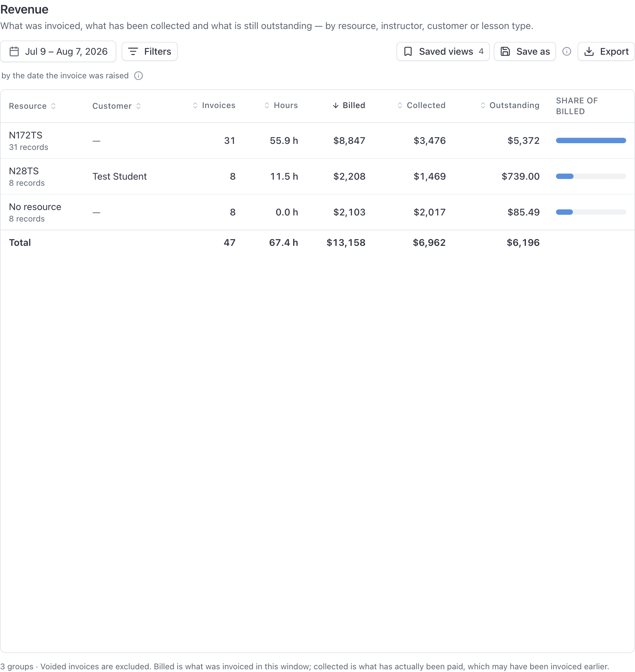
Task: Open the Jul 9 – Aug 7, 2026 date picker
Action: 58,51
